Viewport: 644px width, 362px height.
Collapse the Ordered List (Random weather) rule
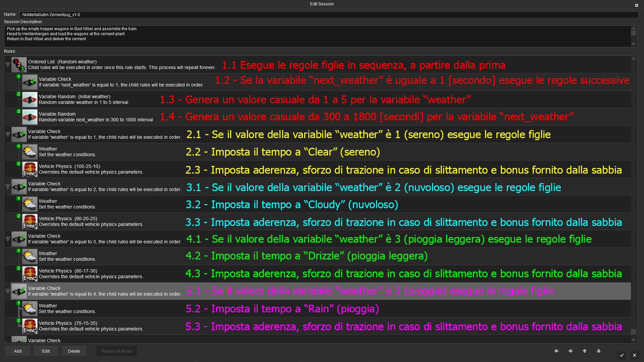pyautogui.click(x=8, y=65)
